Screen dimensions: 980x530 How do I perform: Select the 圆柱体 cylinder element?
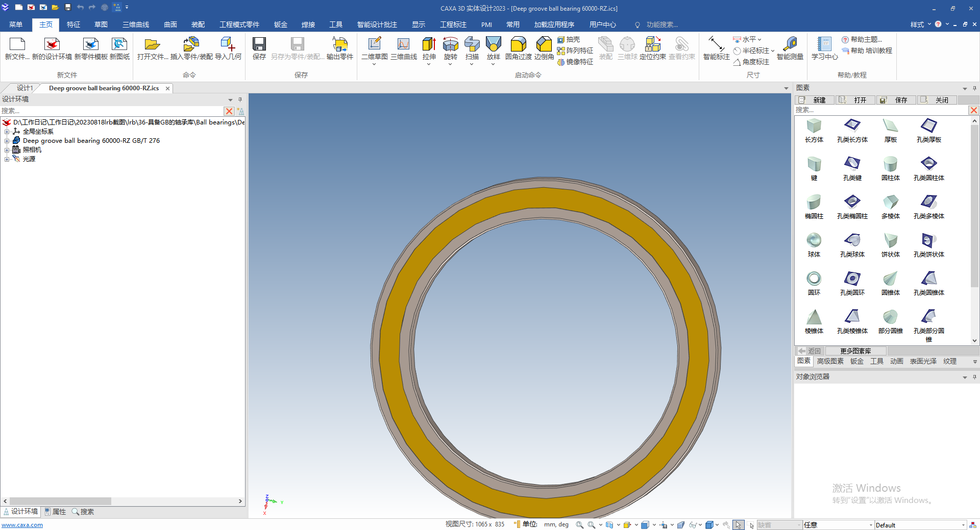click(891, 169)
